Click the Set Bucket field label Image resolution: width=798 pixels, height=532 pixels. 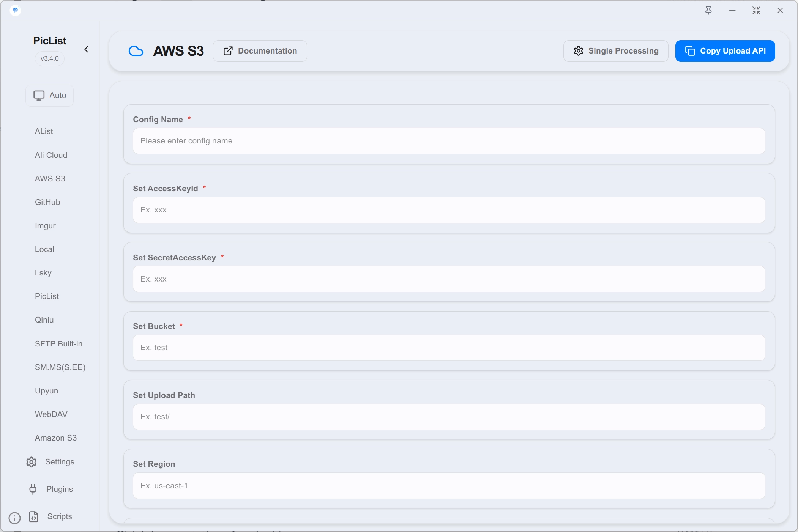point(154,326)
